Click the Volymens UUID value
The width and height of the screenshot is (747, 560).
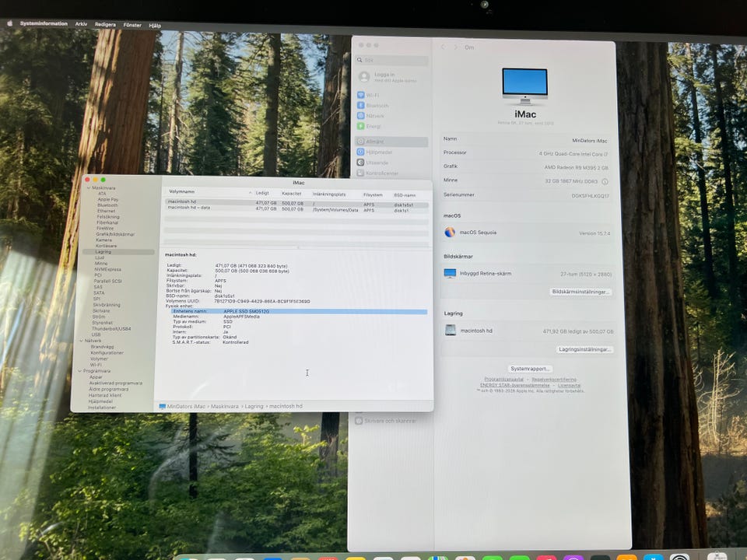point(262,301)
